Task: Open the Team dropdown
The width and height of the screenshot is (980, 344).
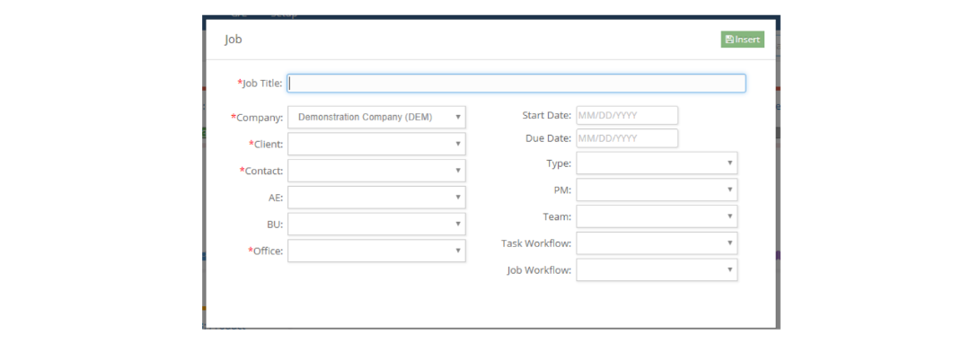Action: (x=657, y=216)
